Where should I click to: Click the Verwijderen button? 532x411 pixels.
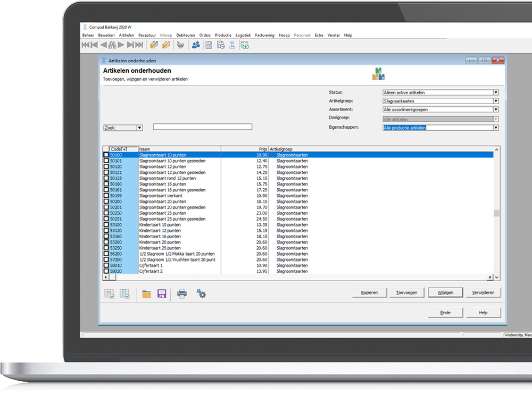[x=483, y=292]
